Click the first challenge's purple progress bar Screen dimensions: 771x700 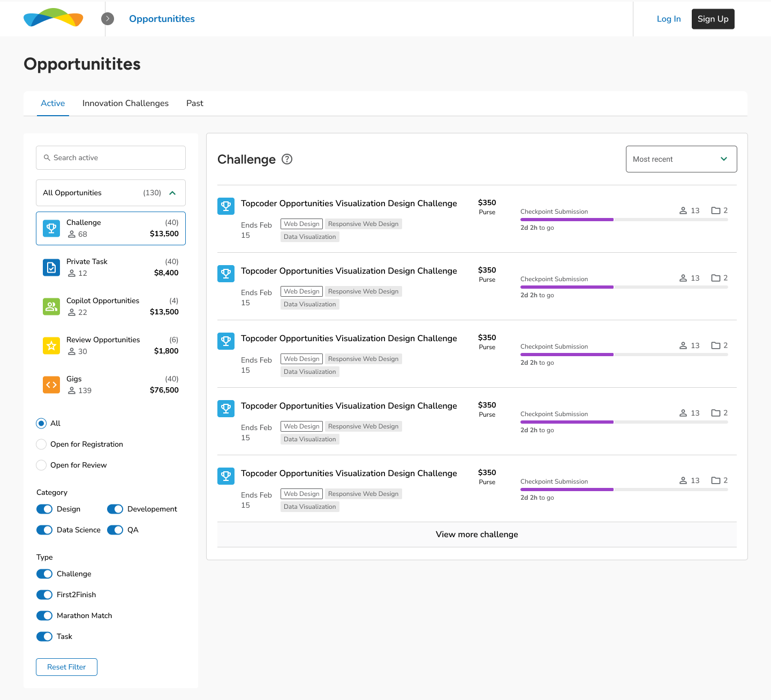[567, 220]
